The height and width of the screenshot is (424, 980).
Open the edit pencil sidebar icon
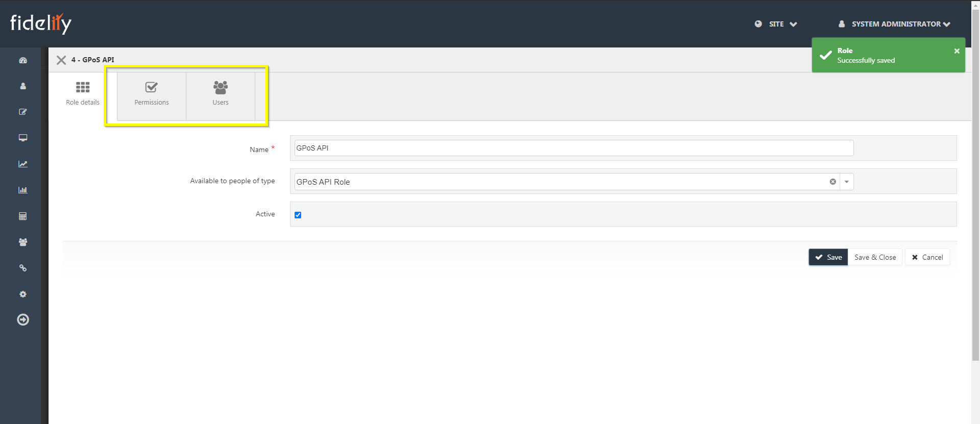[23, 112]
